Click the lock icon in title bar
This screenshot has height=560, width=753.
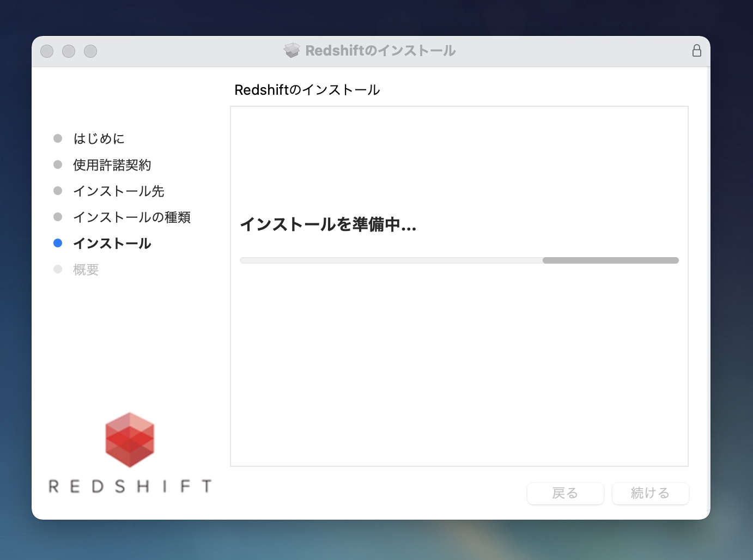click(x=696, y=51)
